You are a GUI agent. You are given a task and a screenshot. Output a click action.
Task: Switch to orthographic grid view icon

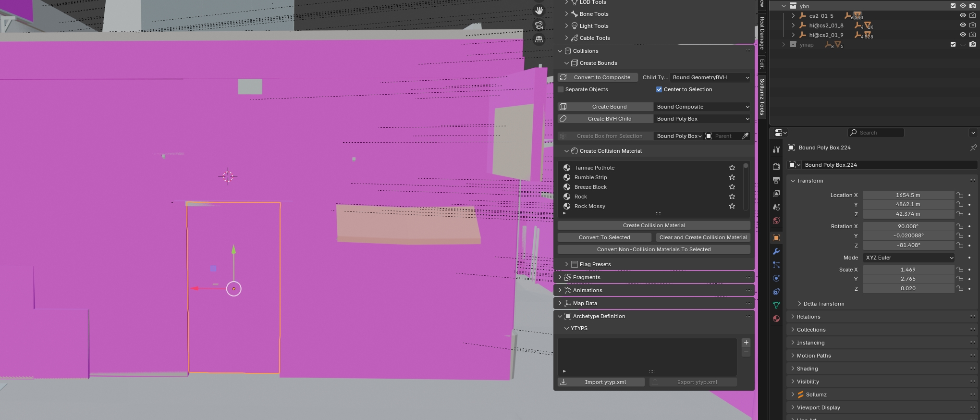[539, 39]
